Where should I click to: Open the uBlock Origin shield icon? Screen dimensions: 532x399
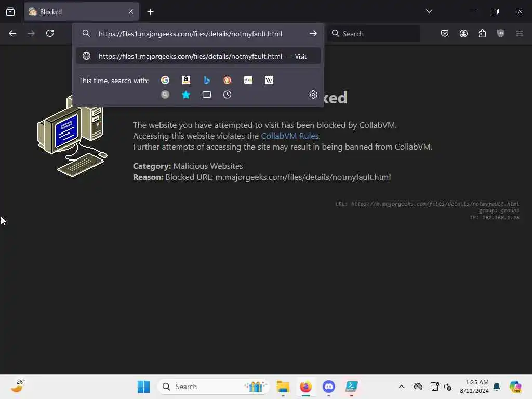pos(501,33)
